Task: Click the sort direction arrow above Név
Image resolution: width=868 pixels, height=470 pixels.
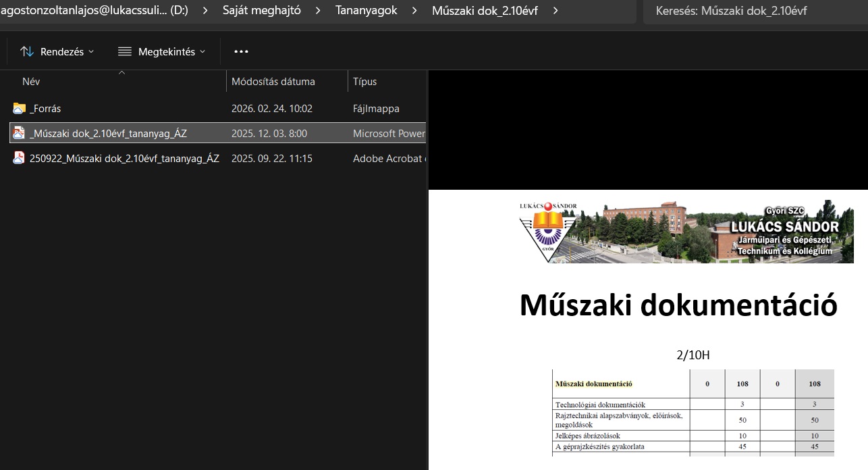Action: pyautogui.click(x=121, y=72)
